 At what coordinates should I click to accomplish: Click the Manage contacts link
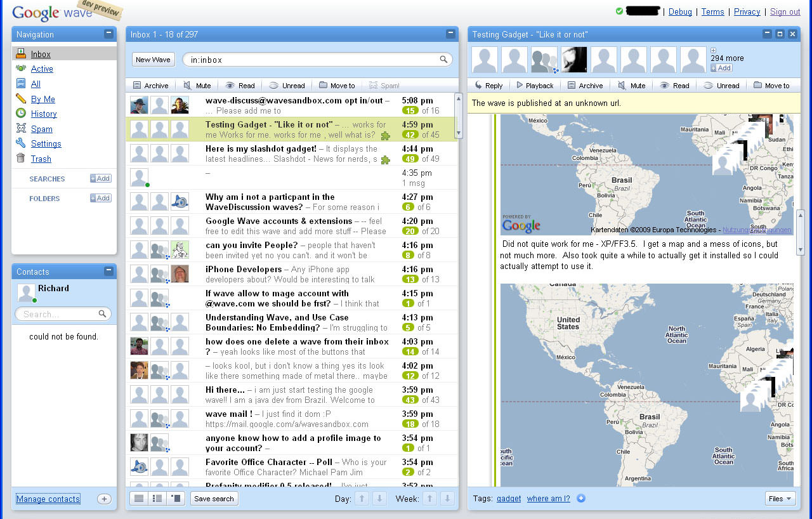(x=48, y=499)
